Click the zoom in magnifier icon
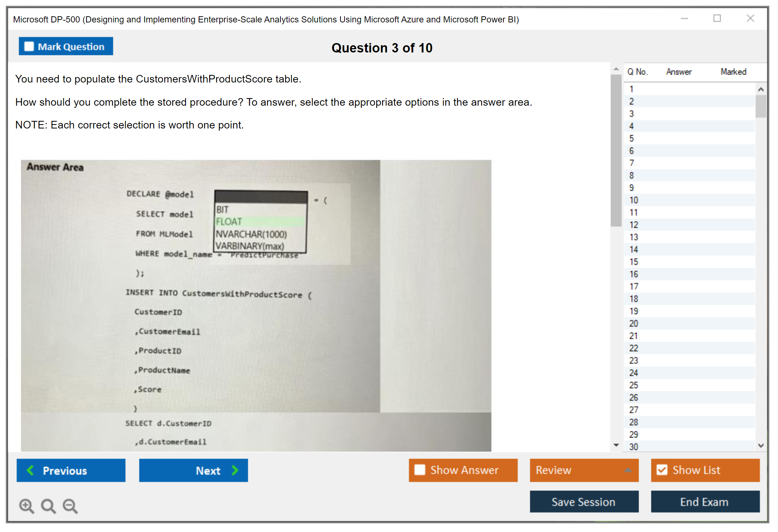 pyautogui.click(x=26, y=506)
